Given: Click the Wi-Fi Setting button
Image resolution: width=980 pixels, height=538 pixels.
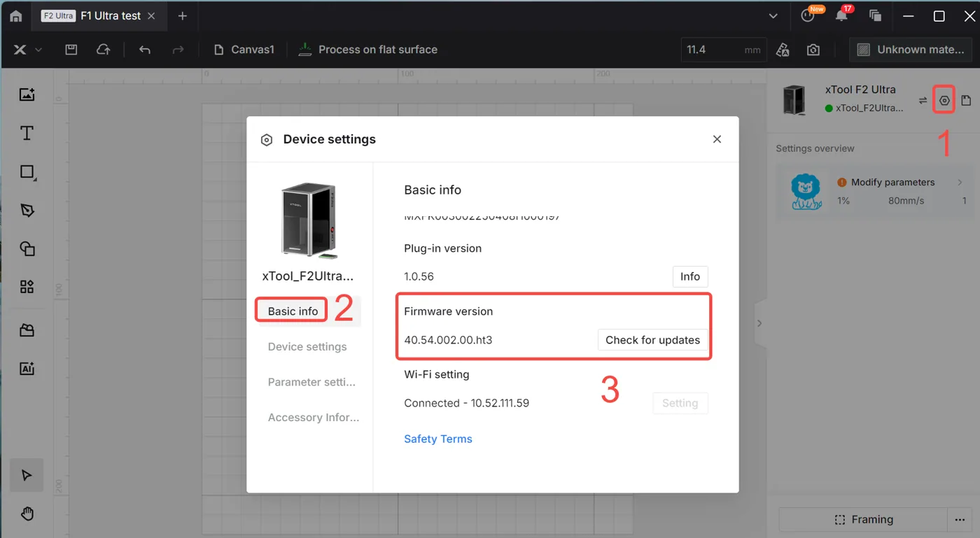Looking at the screenshot, I should coord(680,403).
